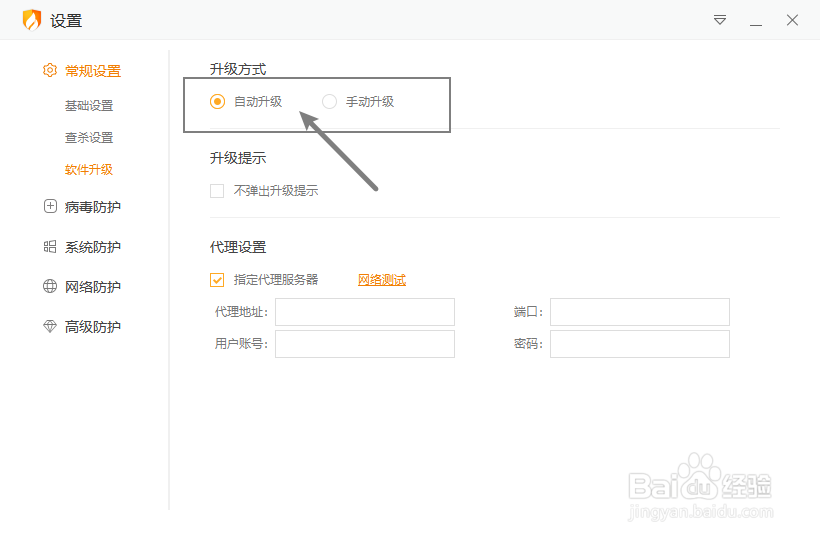Minimize the 设置 window
This screenshot has height=540, width=820.
[x=756, y=20]
